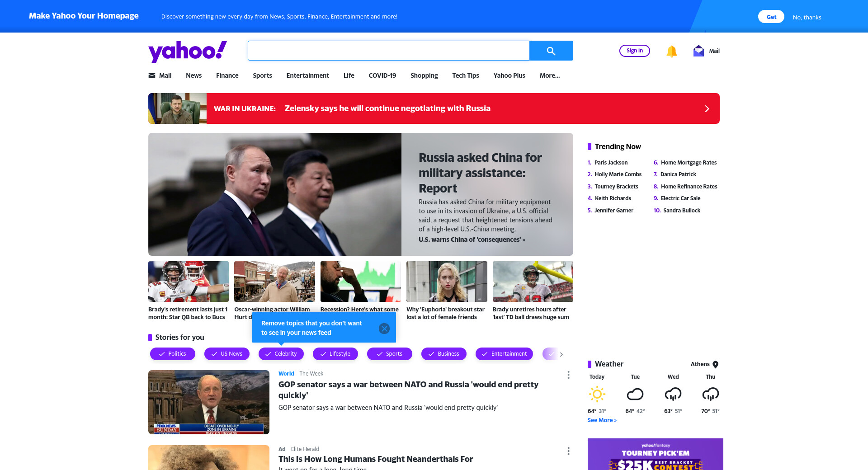Open the Entertainment navigation item

(x=307, y=75)
